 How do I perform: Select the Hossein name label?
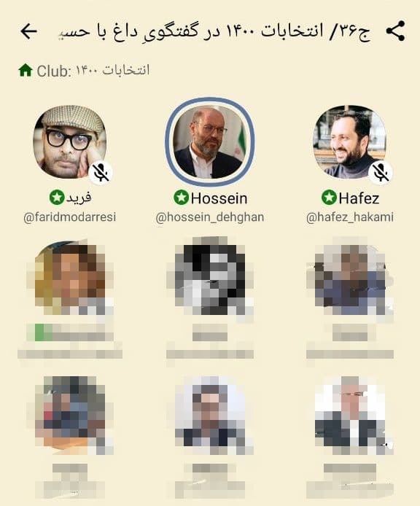point(219,198)
